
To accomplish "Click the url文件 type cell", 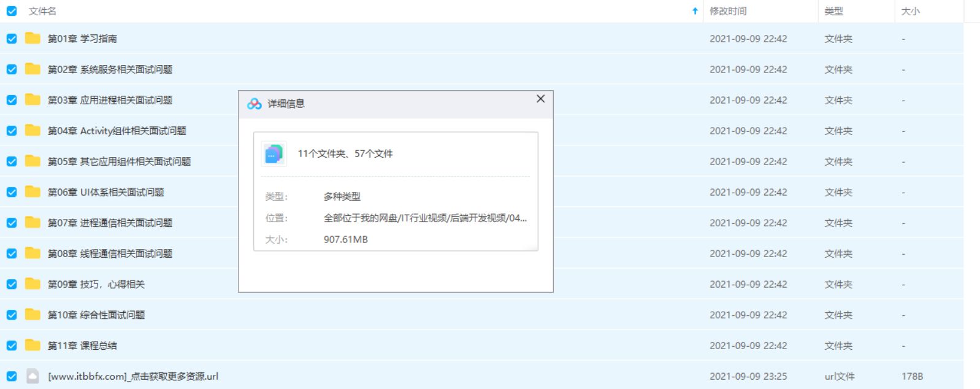I will pos(840,376).
